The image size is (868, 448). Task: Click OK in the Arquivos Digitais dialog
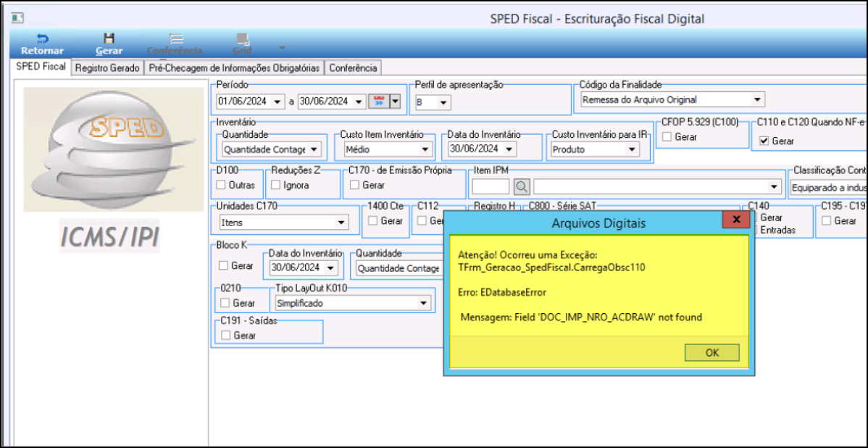[712, 353]
